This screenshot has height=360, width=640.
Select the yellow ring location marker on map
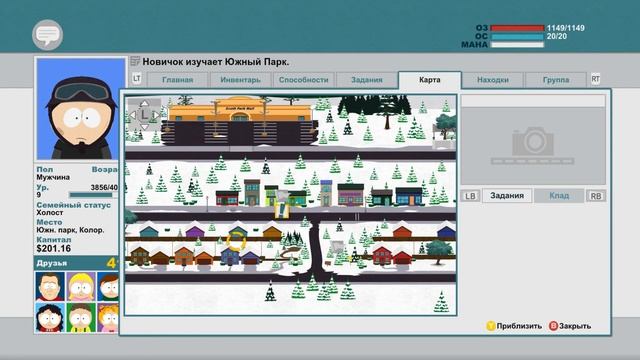[x=236, y=242]
